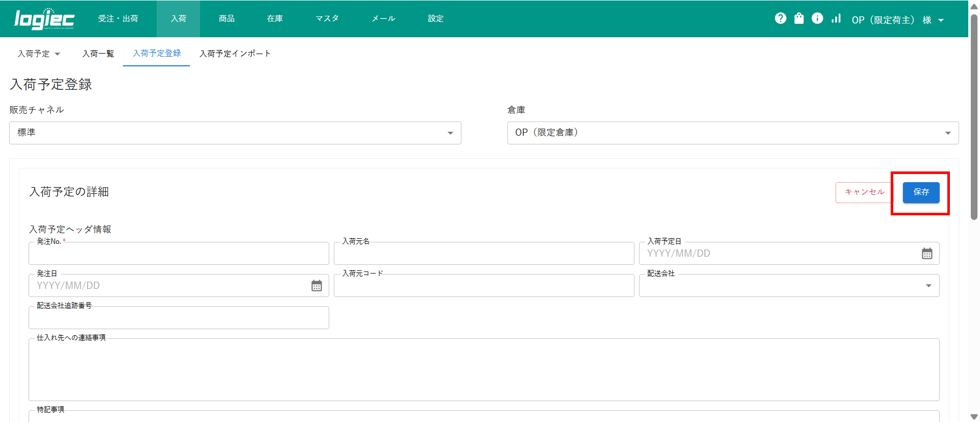Open the 販売チャネル dropdown
980x422 pixels.
point(235,133)
